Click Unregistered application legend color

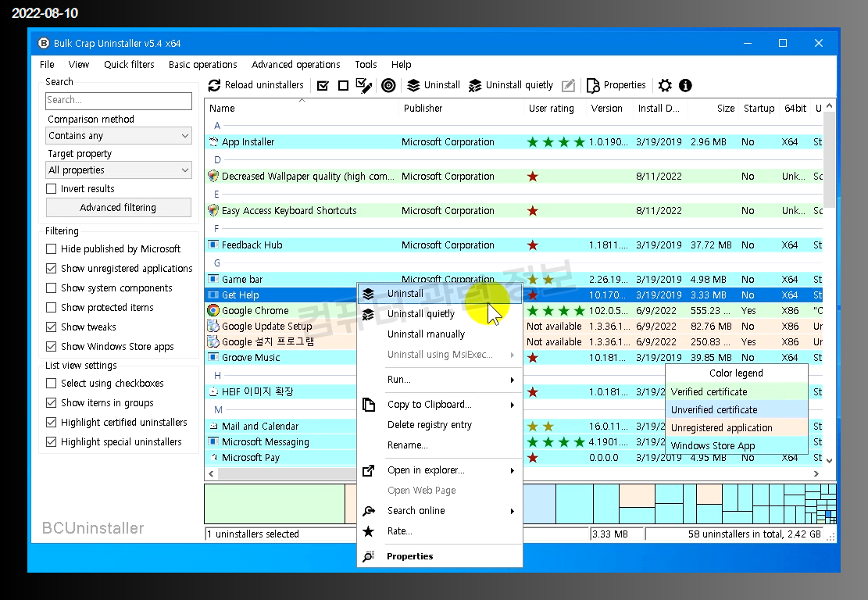pos(736,428)
